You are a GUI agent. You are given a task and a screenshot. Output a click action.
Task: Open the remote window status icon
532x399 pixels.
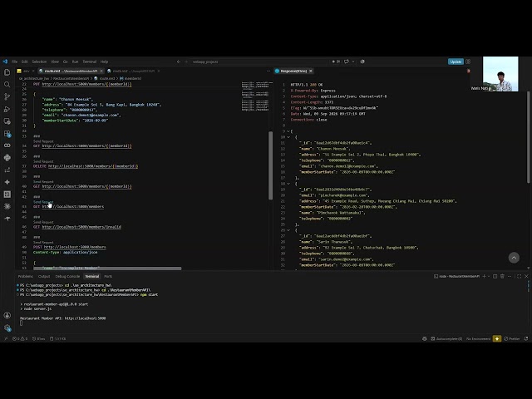(6, 338)
